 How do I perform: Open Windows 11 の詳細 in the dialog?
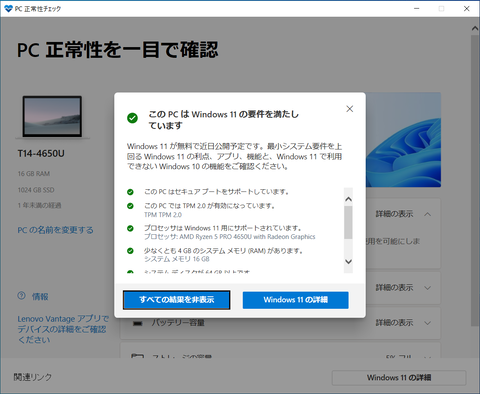click(296, 300)
